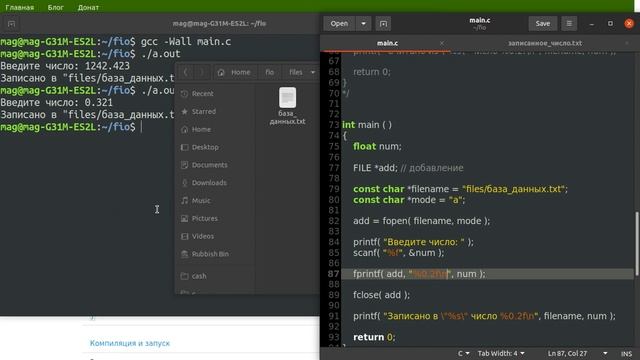
Task: Open gedit hamburger menu
Action: tap(569, 24)
